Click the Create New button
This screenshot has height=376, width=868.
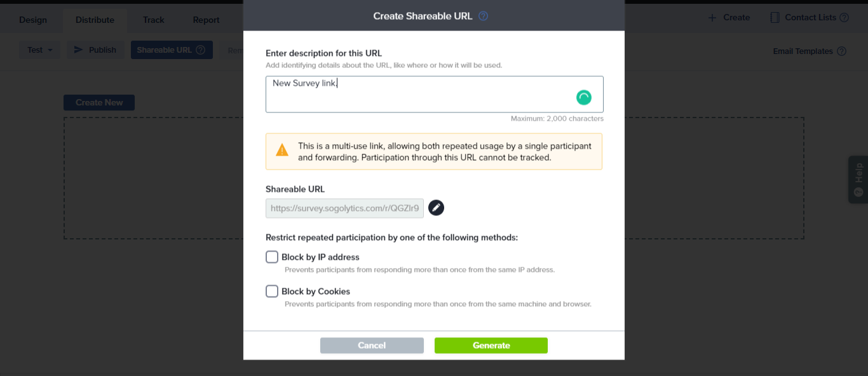pyautogui.click(x=99, y=102)
